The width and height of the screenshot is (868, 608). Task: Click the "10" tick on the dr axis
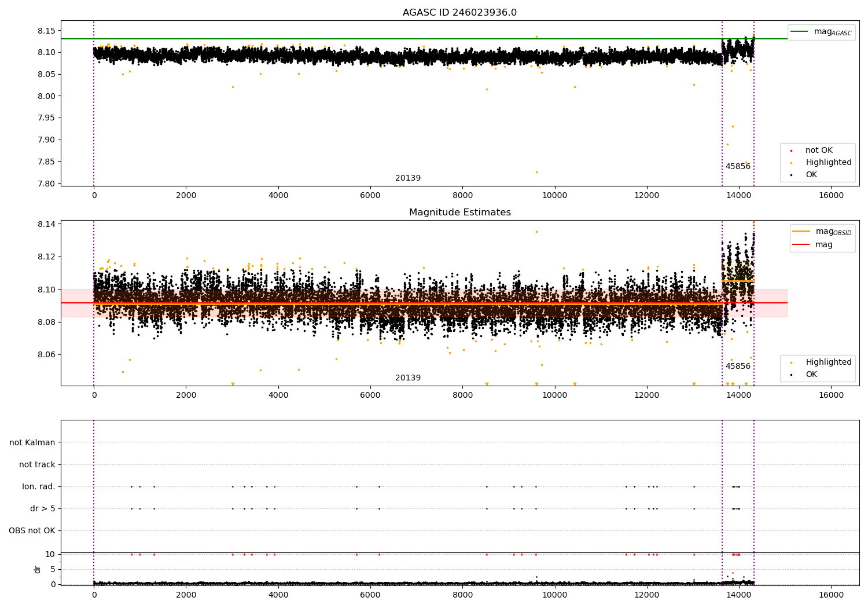50,555
